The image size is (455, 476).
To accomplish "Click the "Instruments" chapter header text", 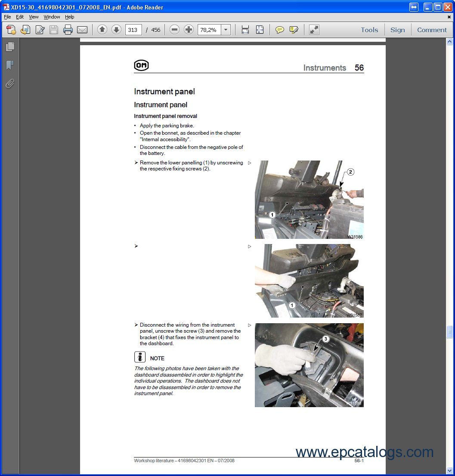I will coord(325,68).
